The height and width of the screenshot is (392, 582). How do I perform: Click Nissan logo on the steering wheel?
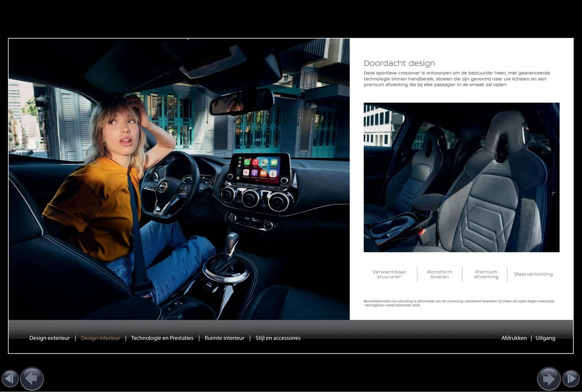click(x=163, y=187)
